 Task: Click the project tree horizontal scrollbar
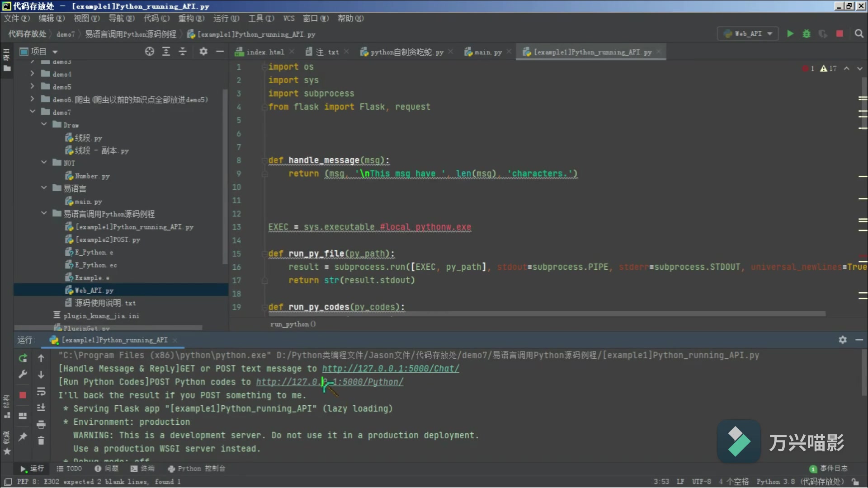pyautogui.click(x=108, y=328)
